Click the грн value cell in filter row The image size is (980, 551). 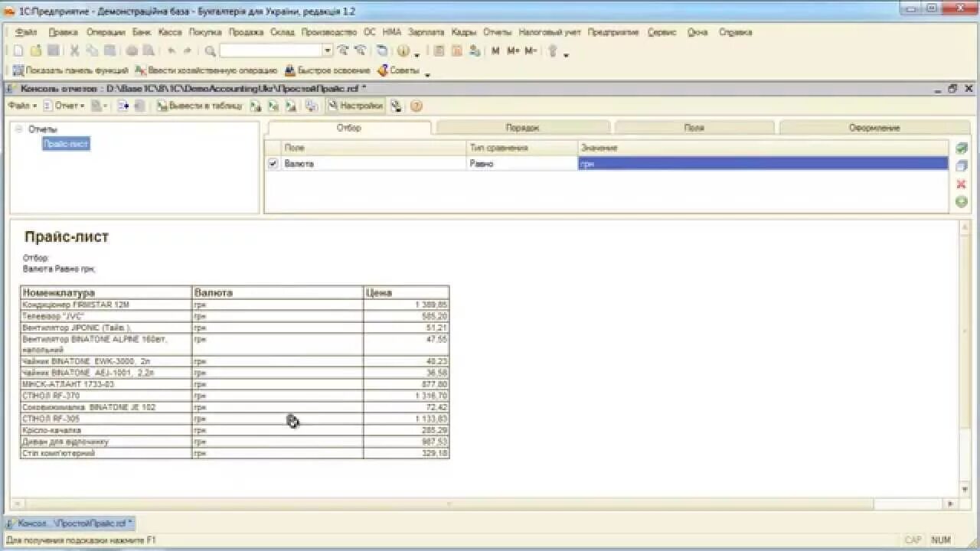[x=763, y=164]
